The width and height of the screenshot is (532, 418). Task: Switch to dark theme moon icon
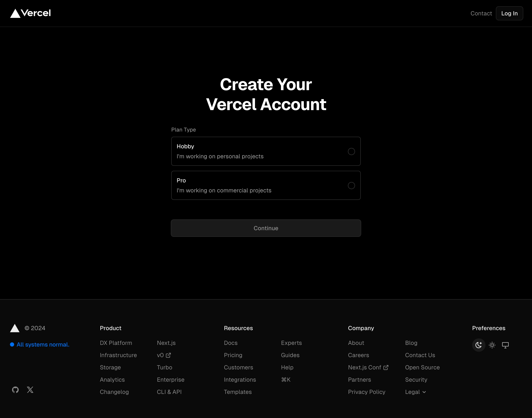pyautogui.click(x=479, y=345)
